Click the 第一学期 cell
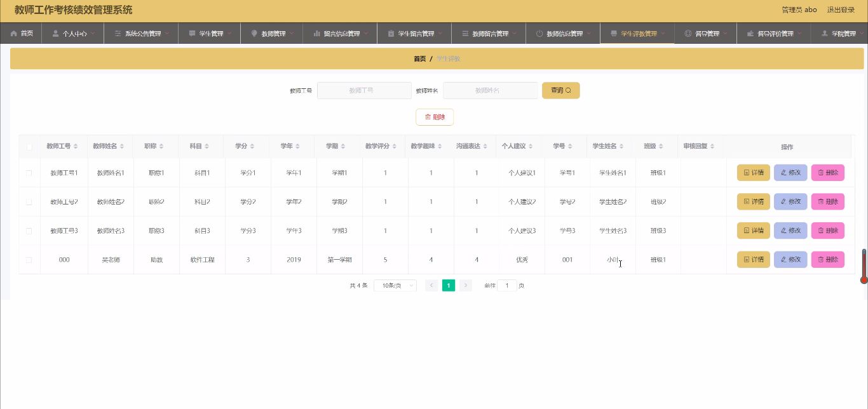Viewport: 868px width, 409px height. pyautogui.click(x=340, y=260)
